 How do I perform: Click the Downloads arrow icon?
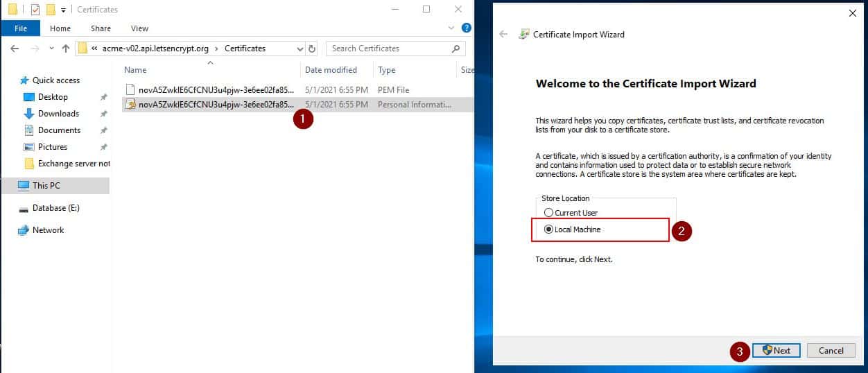[x=29, y=114]
